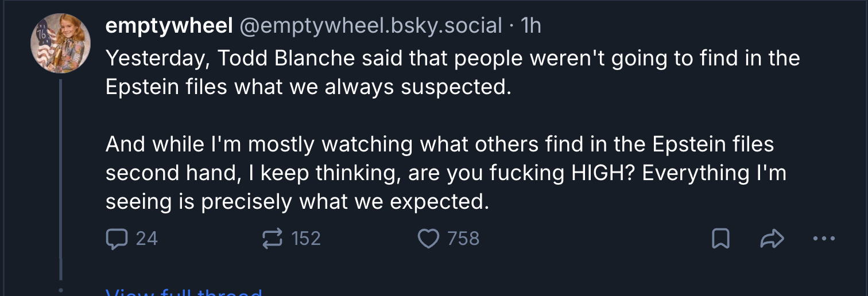Click the 152 reposts count
Screen dimensions: 868x296
(x=306, y=239)
